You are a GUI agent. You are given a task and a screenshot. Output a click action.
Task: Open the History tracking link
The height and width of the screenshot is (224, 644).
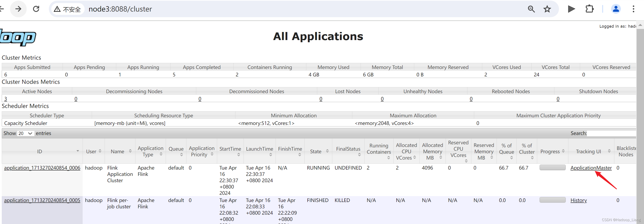click(x=579, y=200)
